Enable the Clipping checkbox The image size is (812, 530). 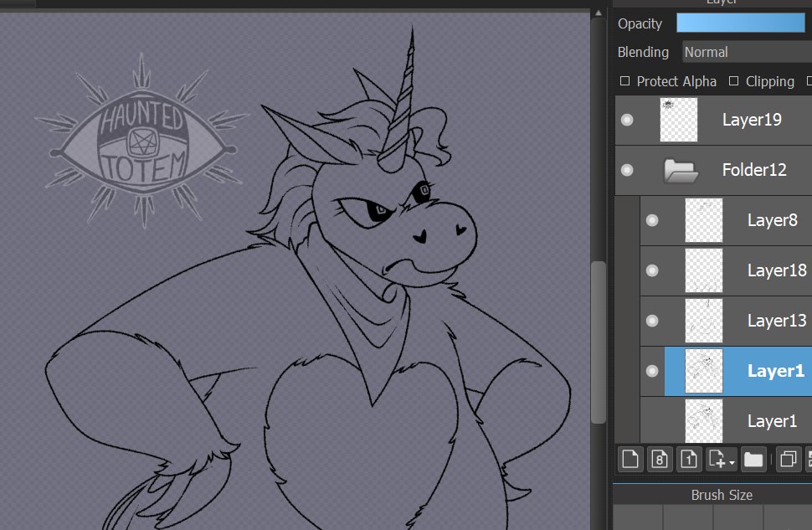734,81
